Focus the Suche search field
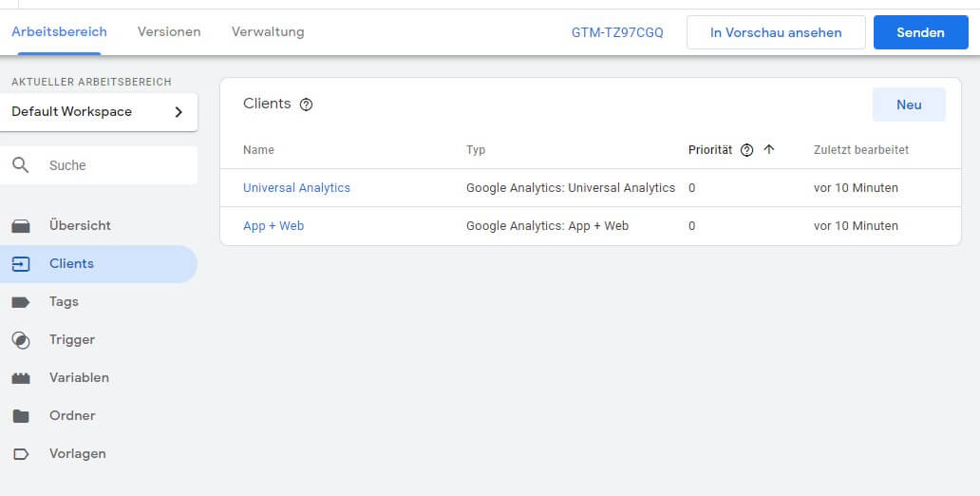The image size is (980, 496). [x=99, y=165]
